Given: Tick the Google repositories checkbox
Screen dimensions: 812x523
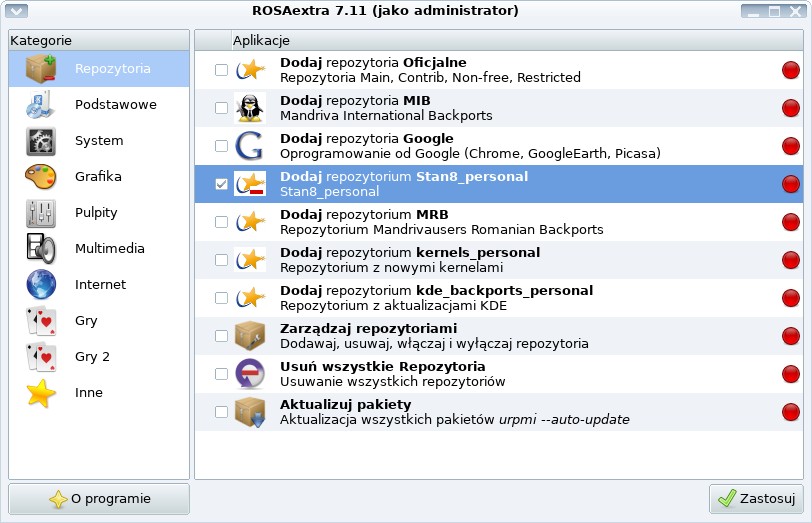Looking at the screenshot, I should click(222, 146).
